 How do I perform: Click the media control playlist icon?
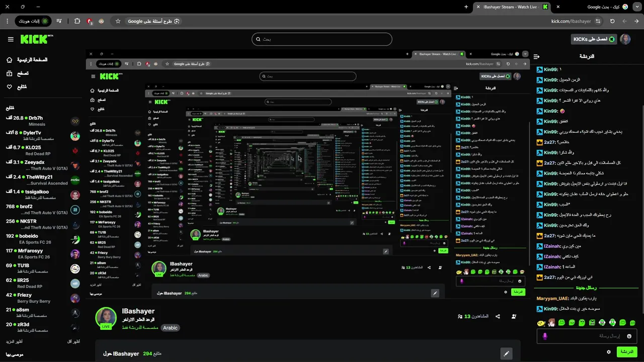59,21
